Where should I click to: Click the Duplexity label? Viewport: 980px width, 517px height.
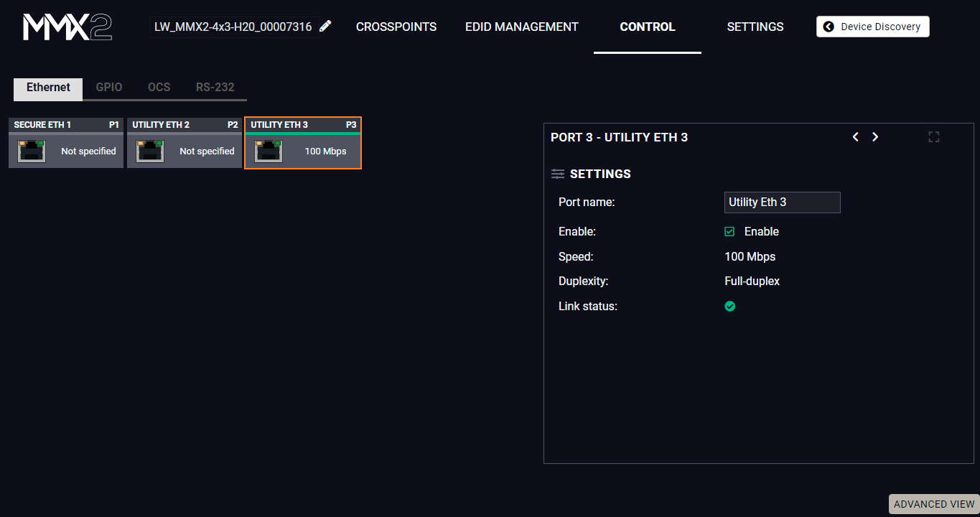[584, 281]
